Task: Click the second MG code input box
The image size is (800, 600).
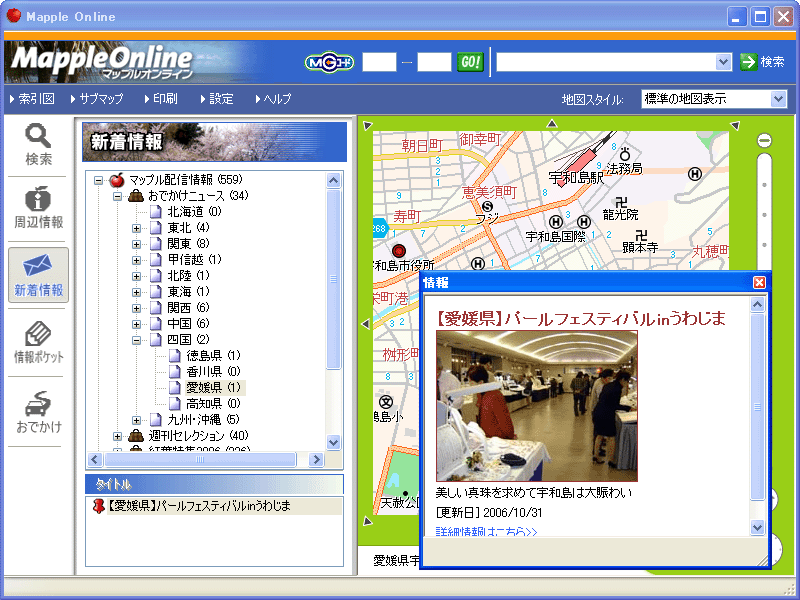Action: point(434,62)
